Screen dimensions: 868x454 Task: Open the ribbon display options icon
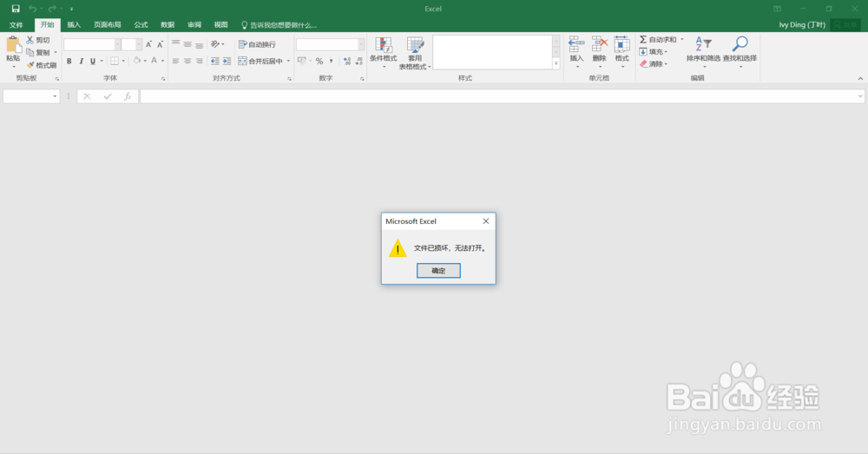[777, 9]
